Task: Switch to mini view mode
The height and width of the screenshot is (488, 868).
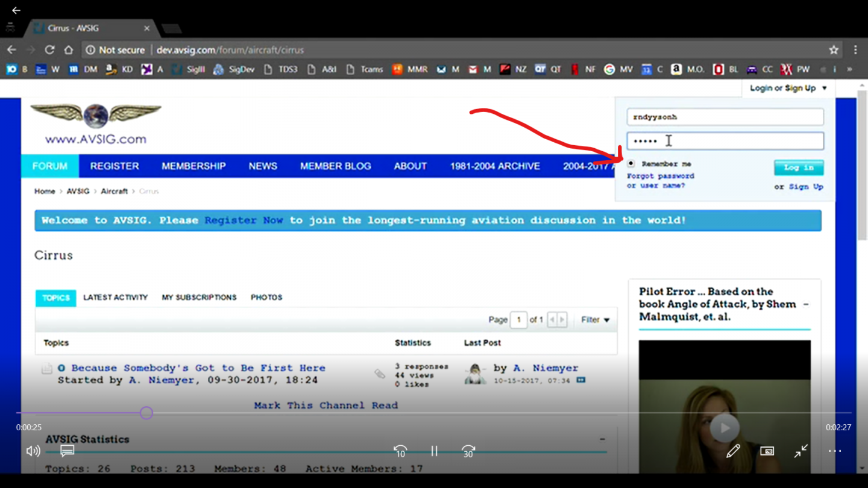Action: (x=767, y=451)
